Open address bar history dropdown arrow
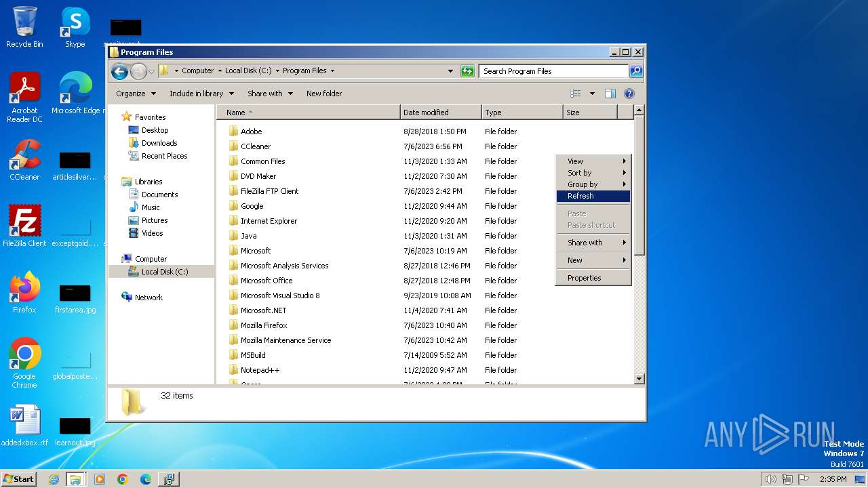The width and height of the screenshot is (868, 488). click(x=450, y=71)
